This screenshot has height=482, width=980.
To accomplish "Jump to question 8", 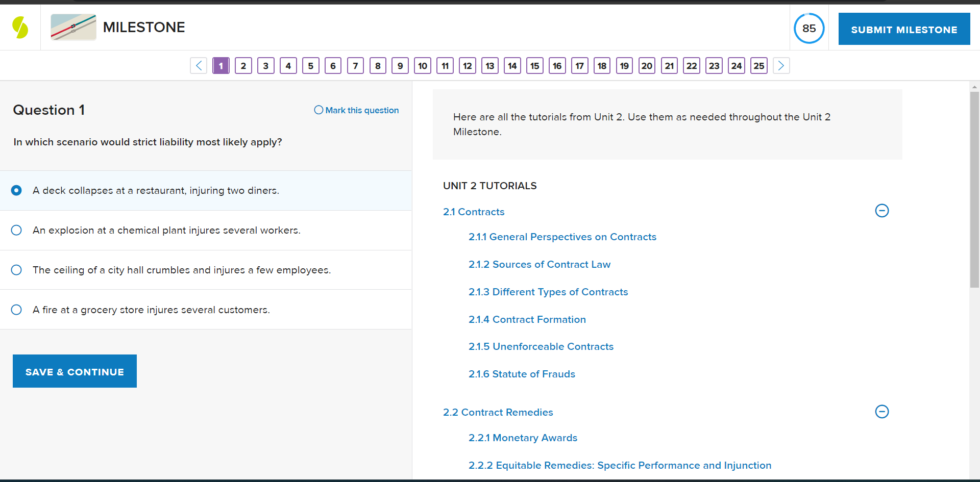I will tap(378, 66).
